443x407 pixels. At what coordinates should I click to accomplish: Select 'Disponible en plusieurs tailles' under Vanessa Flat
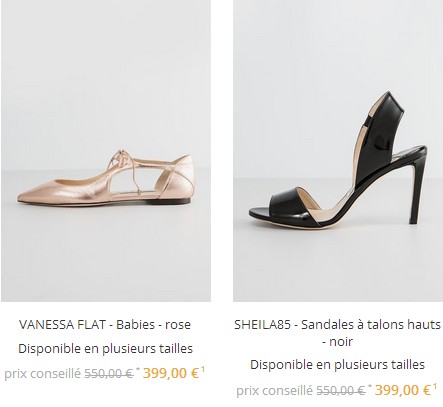click(x=105, y=349)
